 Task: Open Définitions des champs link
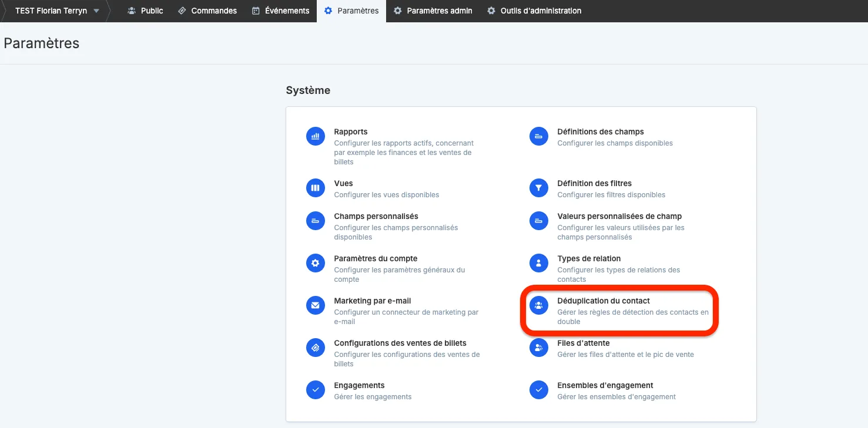601,132
